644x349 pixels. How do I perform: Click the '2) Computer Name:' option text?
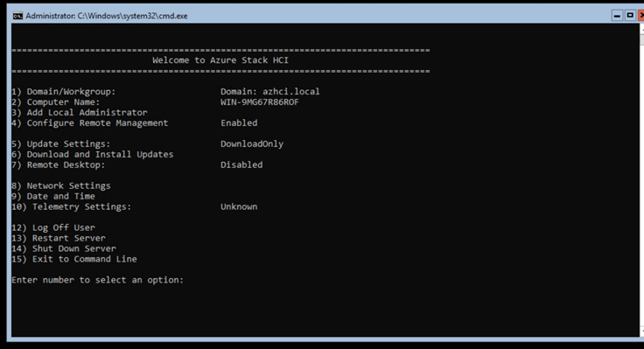coord(55,101)
